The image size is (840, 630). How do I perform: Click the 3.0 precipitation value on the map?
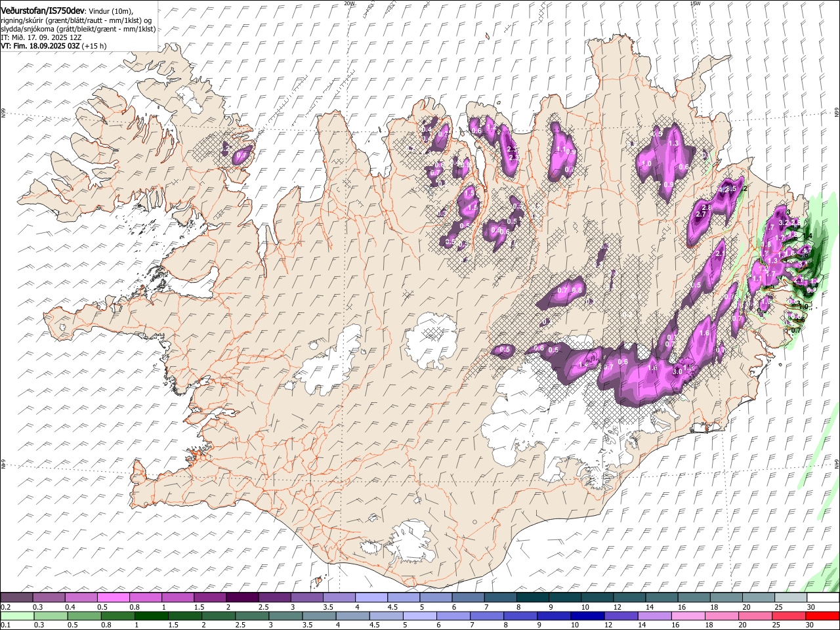[677, 371]
